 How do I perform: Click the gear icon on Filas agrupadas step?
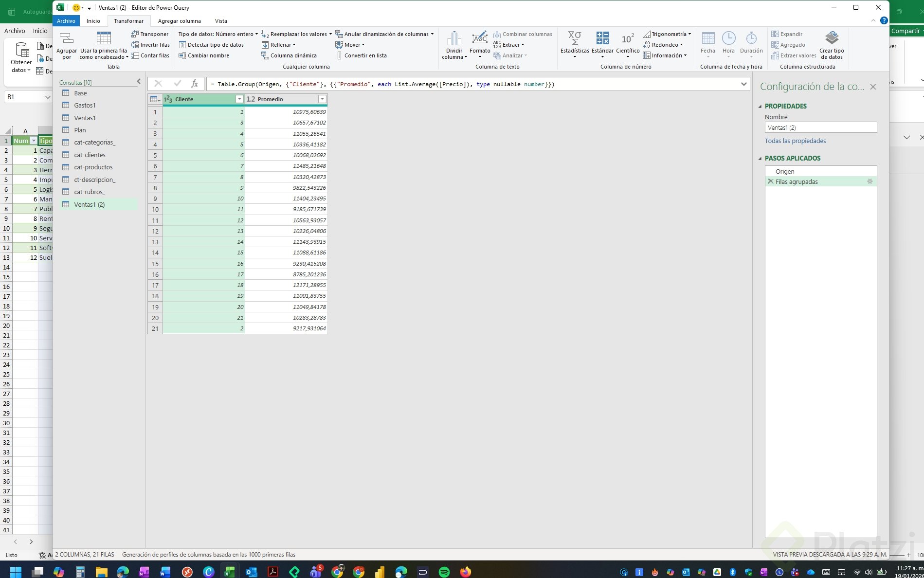pos(870,181)
